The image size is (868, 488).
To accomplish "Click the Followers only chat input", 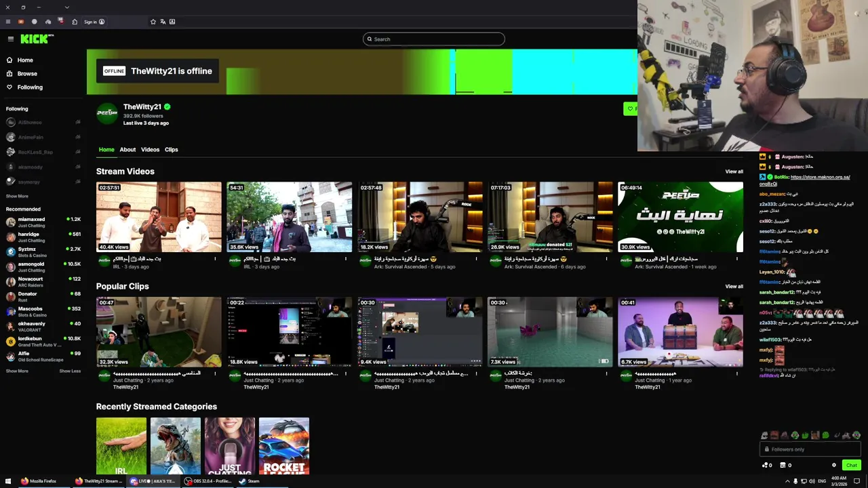I will [x=810, y=449].
